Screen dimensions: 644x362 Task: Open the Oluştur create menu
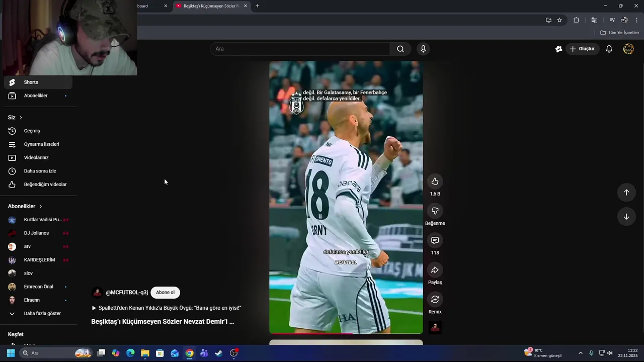coord(582,49)
